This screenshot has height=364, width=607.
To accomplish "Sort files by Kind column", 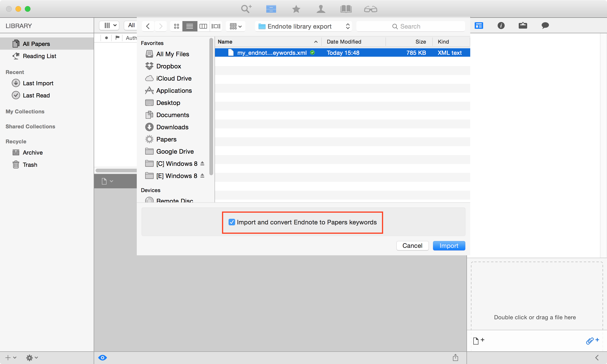I will coord(451,42).
